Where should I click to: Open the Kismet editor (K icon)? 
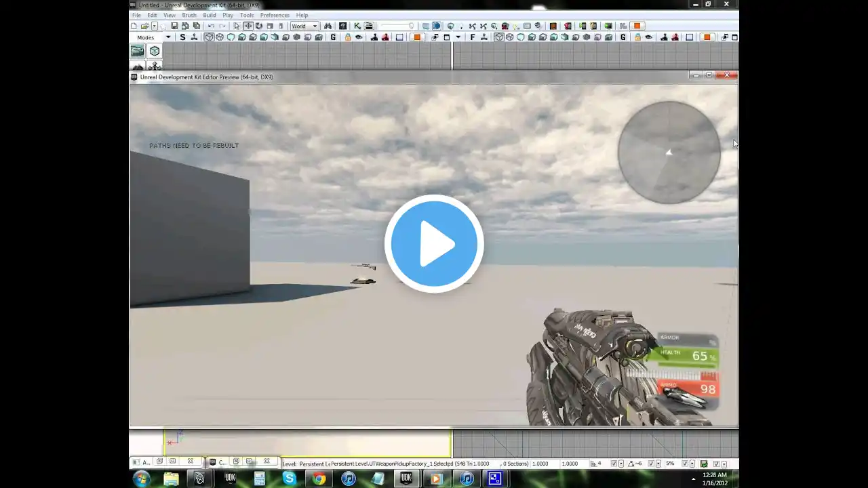coord(357,26)
